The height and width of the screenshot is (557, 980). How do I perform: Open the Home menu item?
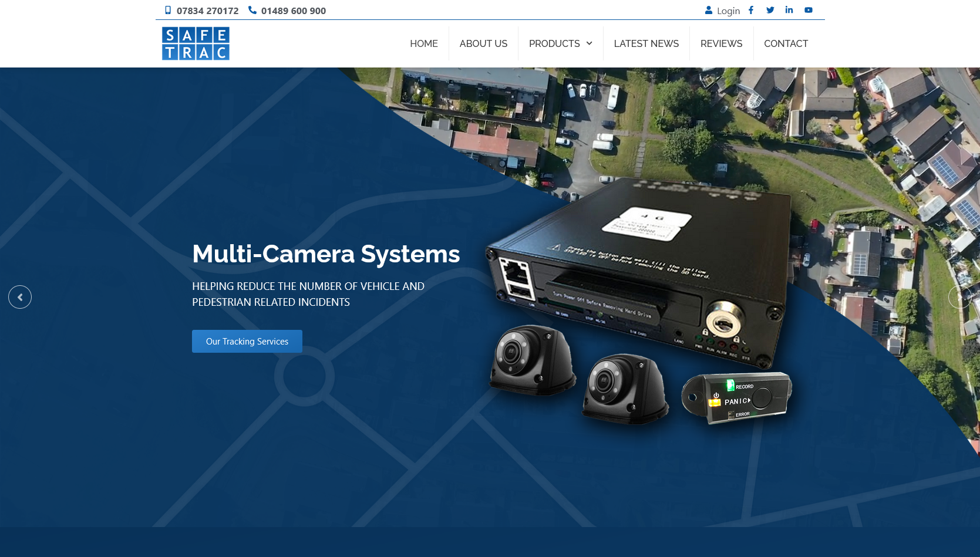[x=423, y=43]
